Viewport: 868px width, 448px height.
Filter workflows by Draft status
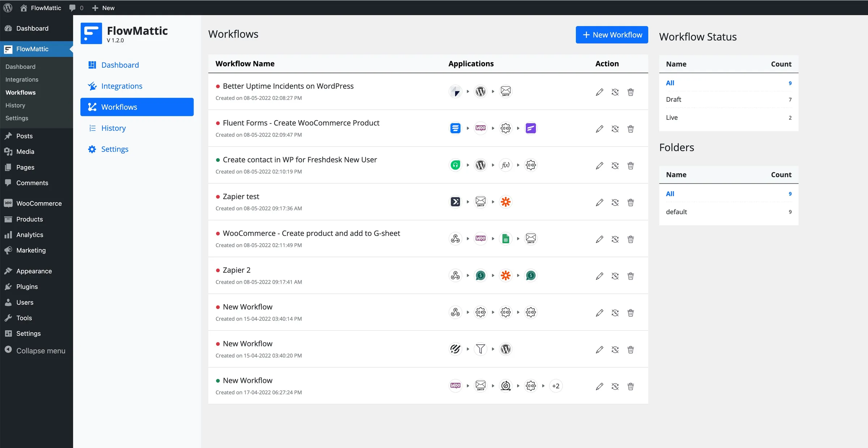click(673, 100)
